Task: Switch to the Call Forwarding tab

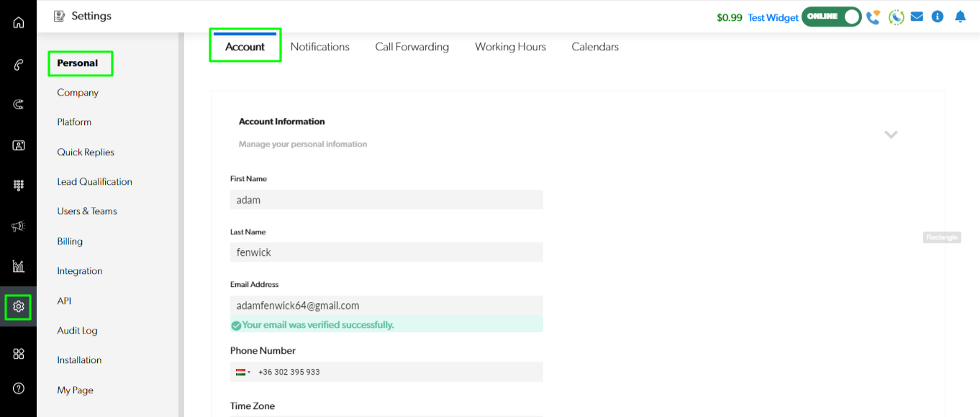Action: click(x=412, y=47)
